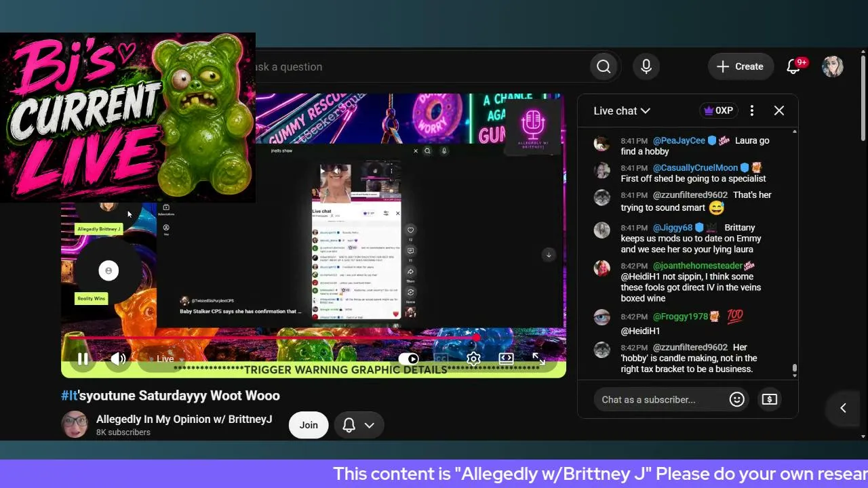
Task: Expand the subscription notification bell dropdown
Action: pos(359,425)
